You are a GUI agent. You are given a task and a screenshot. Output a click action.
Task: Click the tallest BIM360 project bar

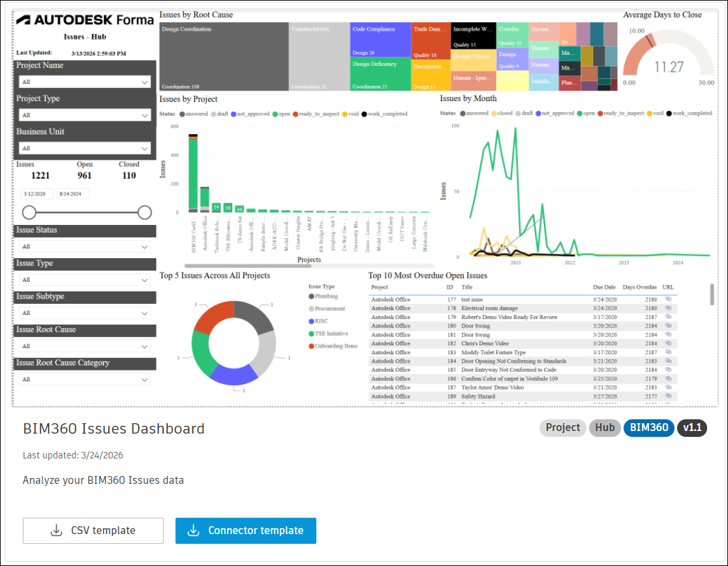click(x=193, y=173)
